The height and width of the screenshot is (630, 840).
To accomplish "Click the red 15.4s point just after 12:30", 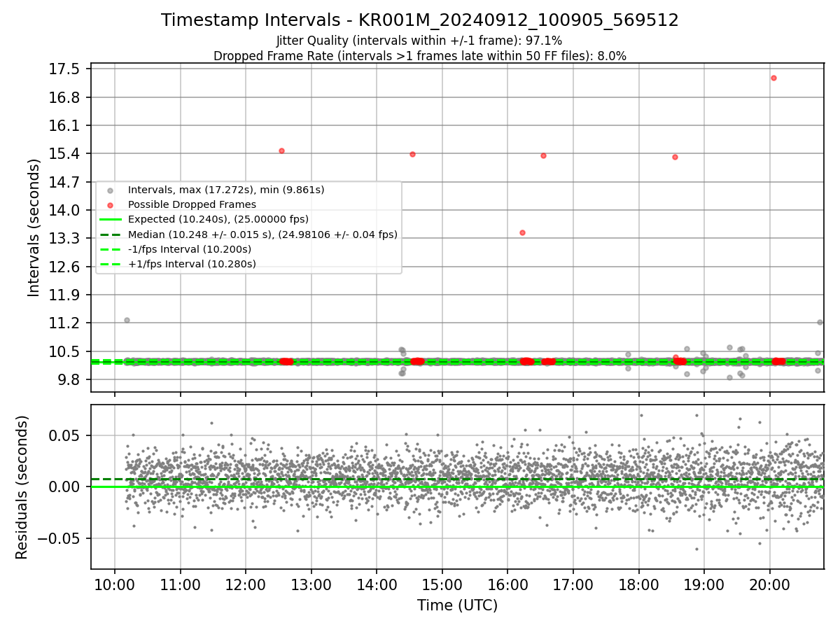I will click(281, 150).
